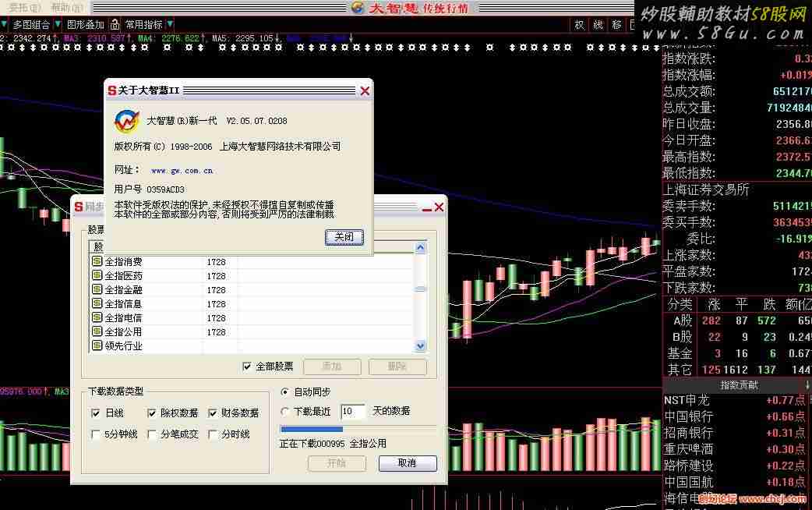
Task: Click the icon beside 全指消费
Action: [x=97, y=261]
